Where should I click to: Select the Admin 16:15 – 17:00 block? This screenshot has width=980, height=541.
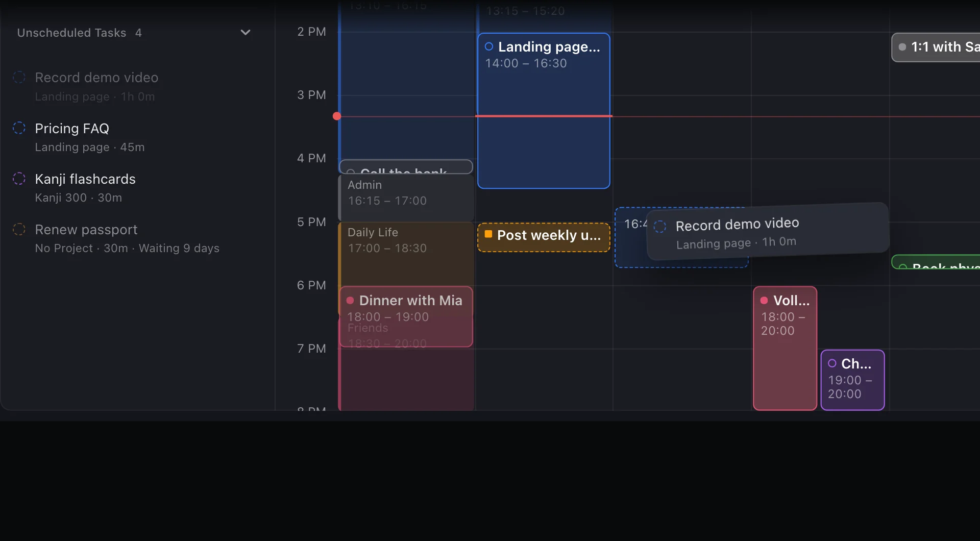406,198
